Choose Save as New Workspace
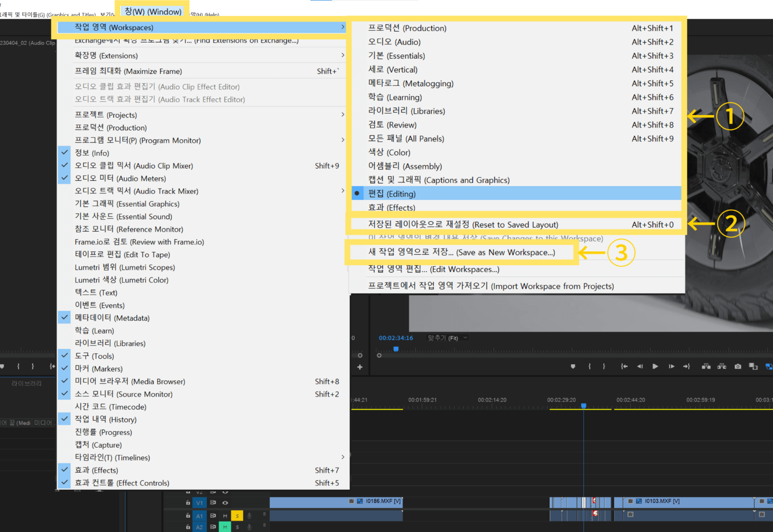Screen dimensions: 773x532 point(461,252)
